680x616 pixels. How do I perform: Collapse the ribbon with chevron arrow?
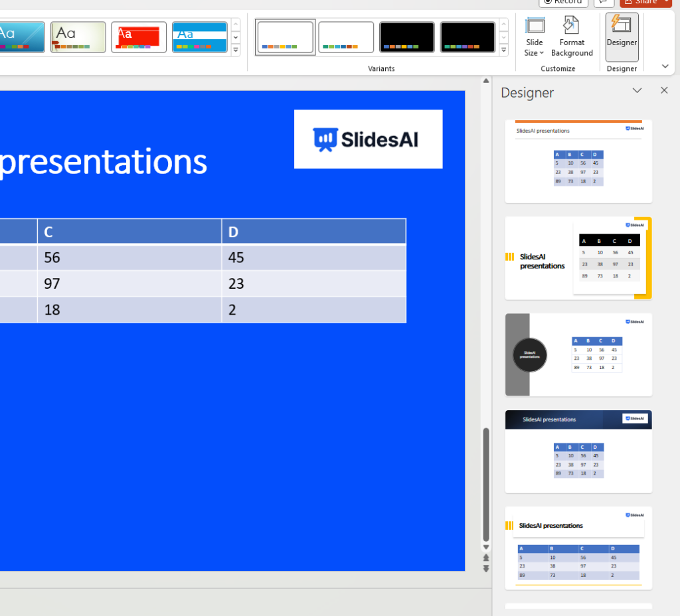point(665,66)
